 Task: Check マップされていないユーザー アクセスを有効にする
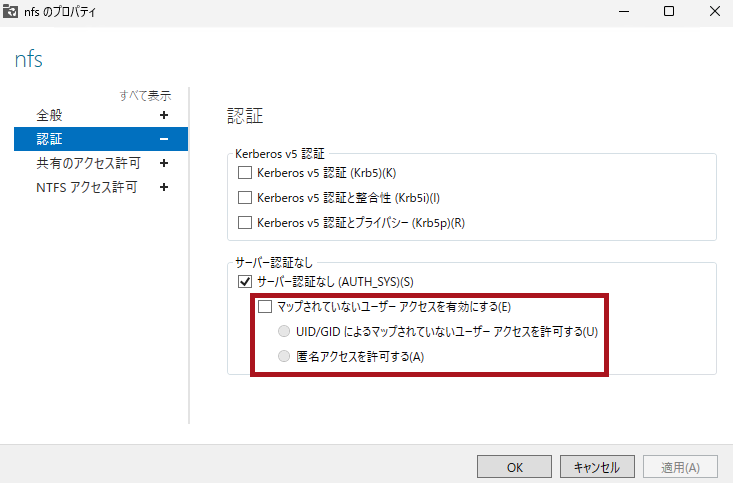pos(265,307)
